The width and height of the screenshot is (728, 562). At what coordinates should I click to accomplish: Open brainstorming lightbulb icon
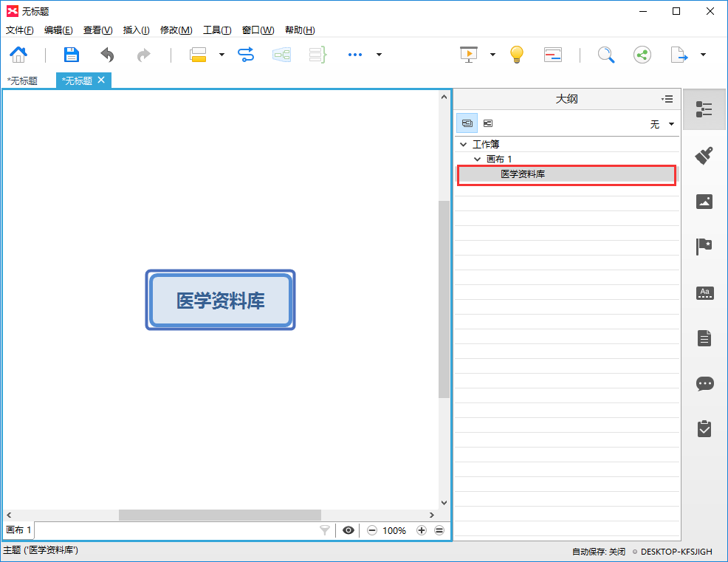coord(517,55)
